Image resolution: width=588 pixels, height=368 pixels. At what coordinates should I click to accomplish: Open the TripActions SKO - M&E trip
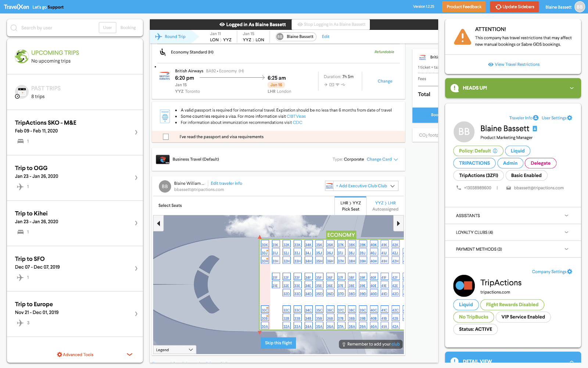75,132
